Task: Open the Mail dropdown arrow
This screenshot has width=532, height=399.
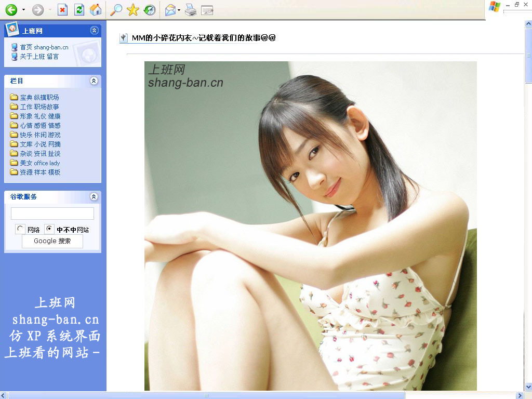Action: [x=179, y=10]
